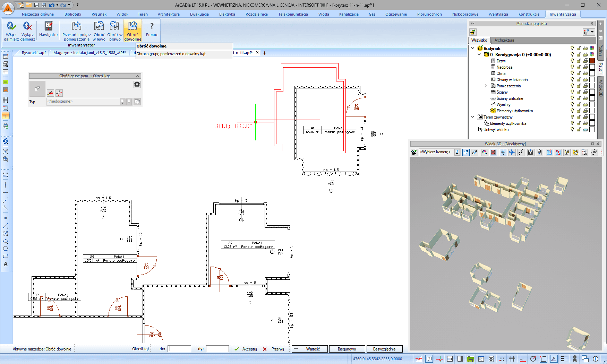The height and width of the screenshot is (364, 607).
Task: Toggle visibility bulb for Teren zewnętrzny
Action: (572, 117)
